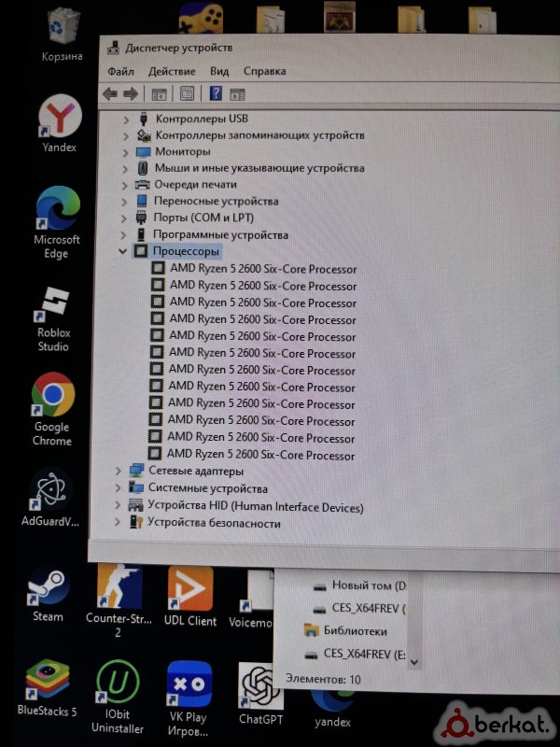Click the Help question-mark toolbar icon
Image resolution: width=560 pixels, height=747 pixels.
216,93
